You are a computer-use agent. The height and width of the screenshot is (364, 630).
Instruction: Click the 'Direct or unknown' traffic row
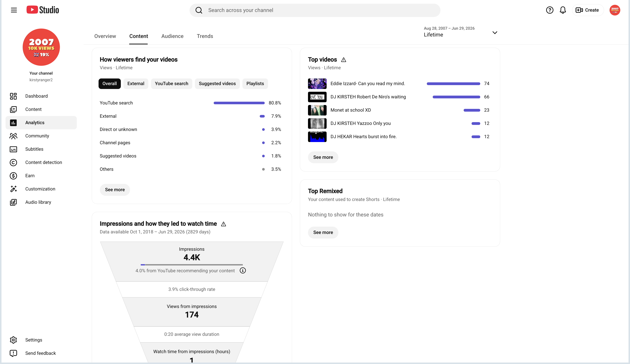click(x=190, y=129)
